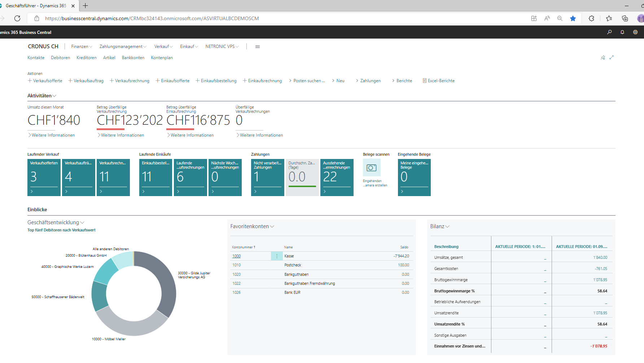Open browser zoom magnifier icon

[560, 18]
